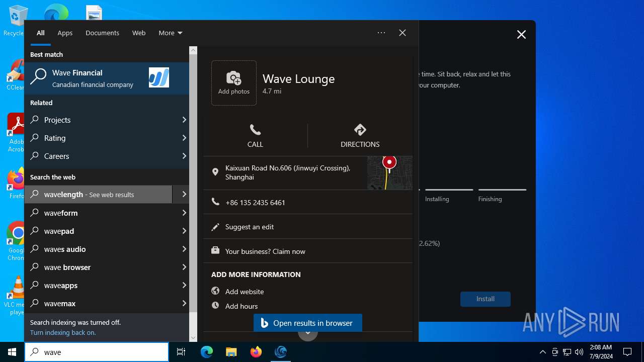Viewport: 644px width, 362px height.
Task: Open the three-dots options menu in search panel
Action: tap(381, 33)
